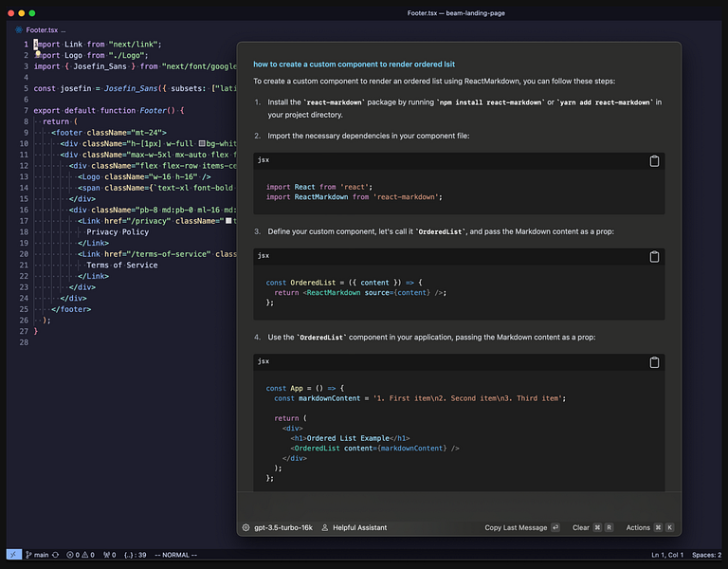The height and width of the screenshot is (569, 728).
Task: Open the remote window indicator in status bar
Action: pyautogui.click(x=14, y=555)
